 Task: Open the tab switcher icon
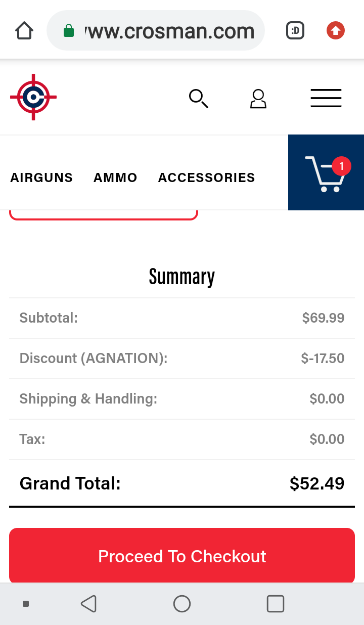tap(295, 31)
